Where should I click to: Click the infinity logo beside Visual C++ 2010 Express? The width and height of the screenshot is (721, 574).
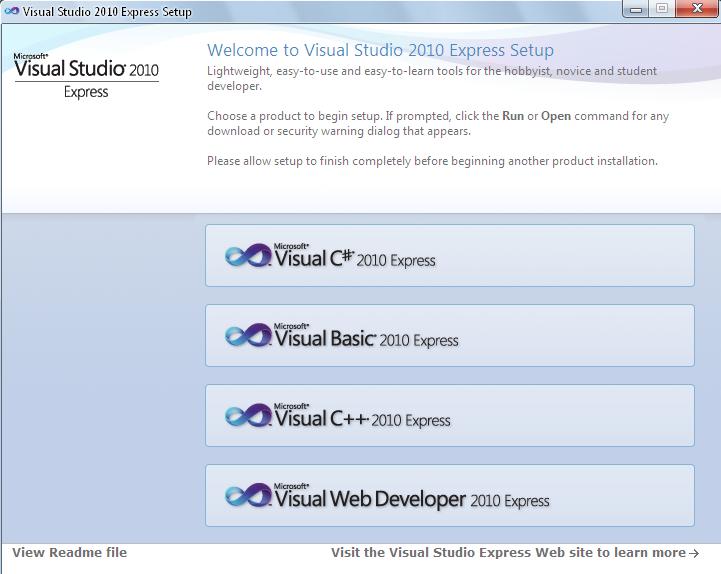248,415
